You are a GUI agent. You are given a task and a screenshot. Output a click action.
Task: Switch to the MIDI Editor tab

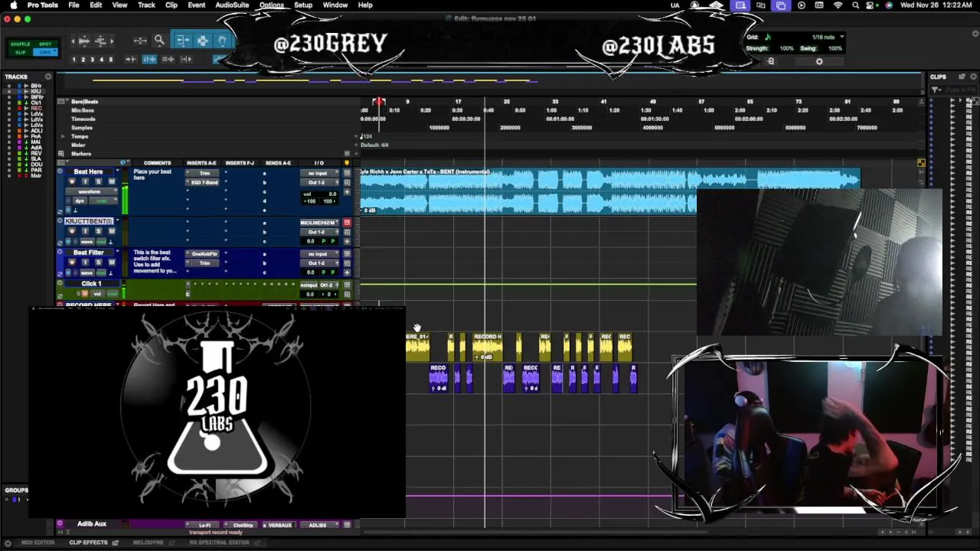pos(38,543)
